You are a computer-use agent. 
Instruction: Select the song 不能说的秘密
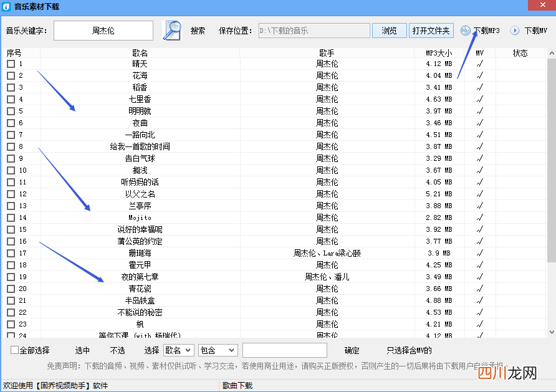tap(140, 313)
